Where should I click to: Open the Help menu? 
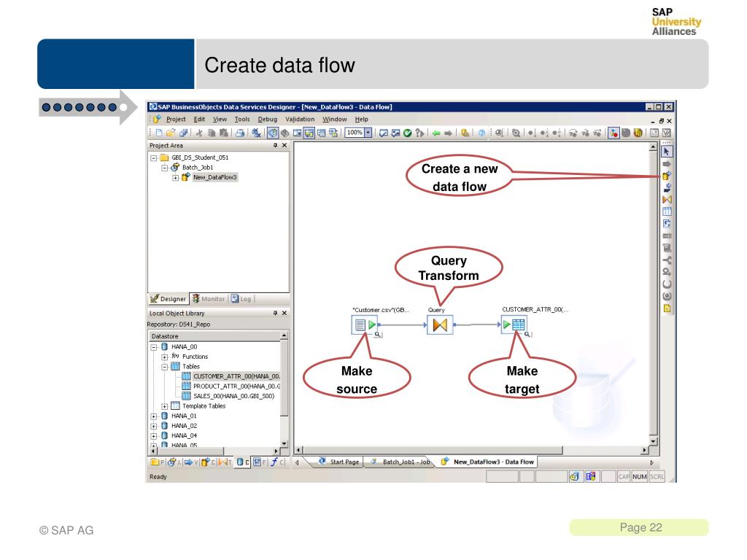[362, 119]
